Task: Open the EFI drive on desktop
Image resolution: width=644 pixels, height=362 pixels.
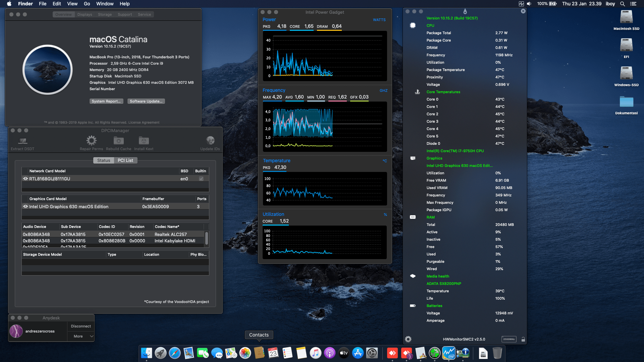Action: 626,45
